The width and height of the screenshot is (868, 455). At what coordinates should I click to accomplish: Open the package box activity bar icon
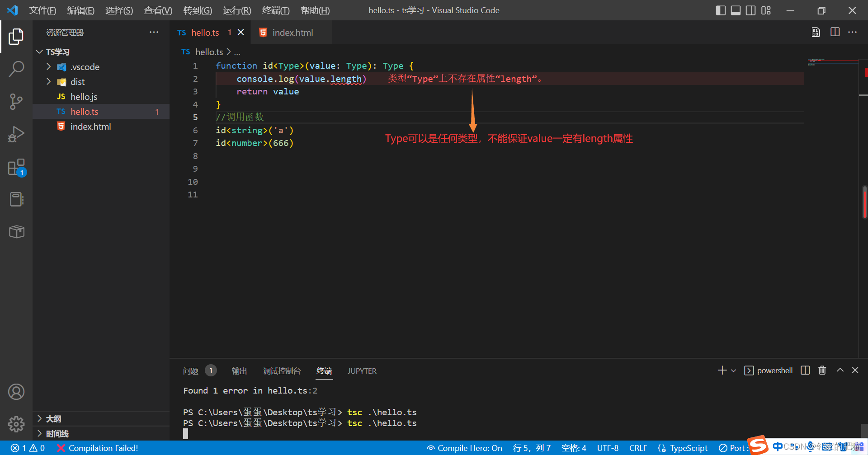[16, 232]
